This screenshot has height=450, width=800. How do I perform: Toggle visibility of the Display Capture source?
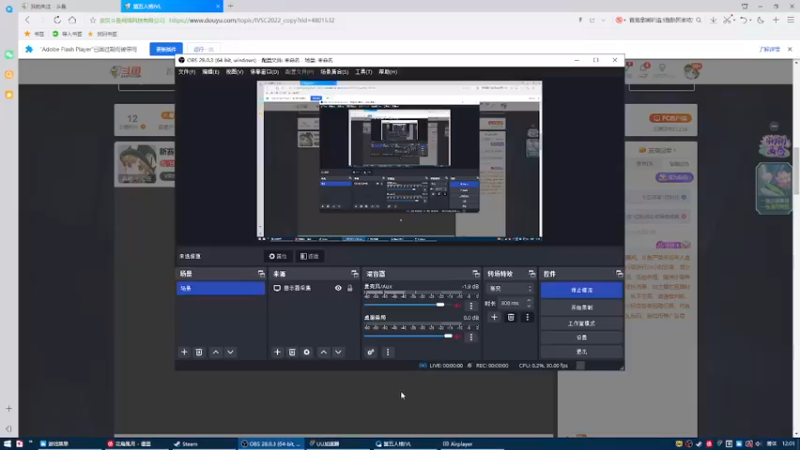click(338, 288)
